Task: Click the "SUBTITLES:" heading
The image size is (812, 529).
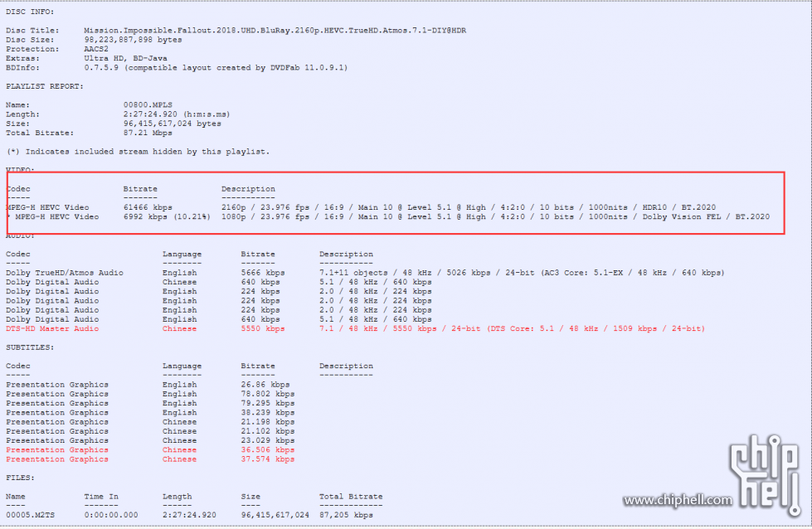Action: [x=30, y=347]
